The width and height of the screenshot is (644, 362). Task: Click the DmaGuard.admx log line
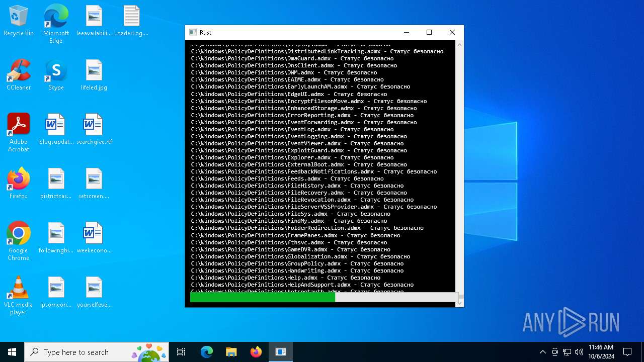(x=292, y=58)
